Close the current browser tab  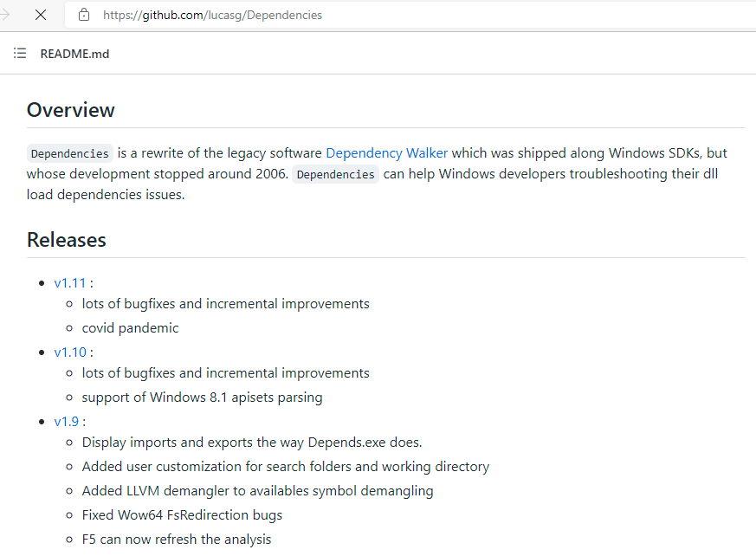click(x=42, y=15)
